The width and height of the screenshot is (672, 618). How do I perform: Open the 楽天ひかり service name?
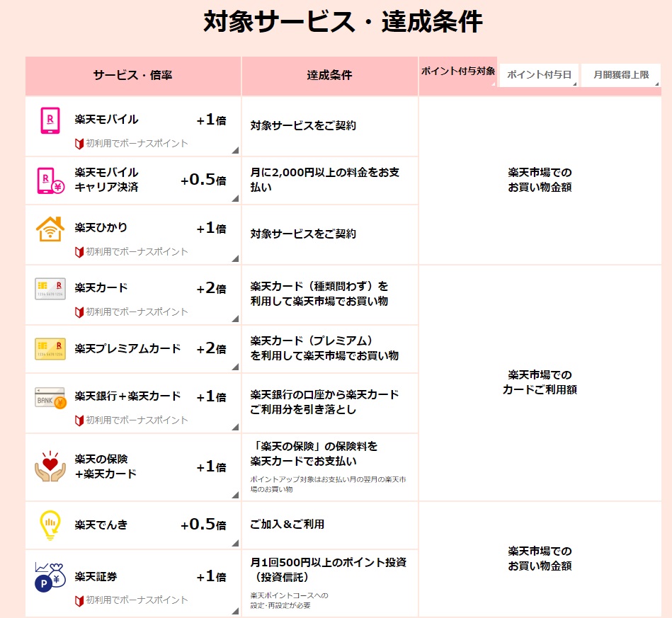click(101, 227)
